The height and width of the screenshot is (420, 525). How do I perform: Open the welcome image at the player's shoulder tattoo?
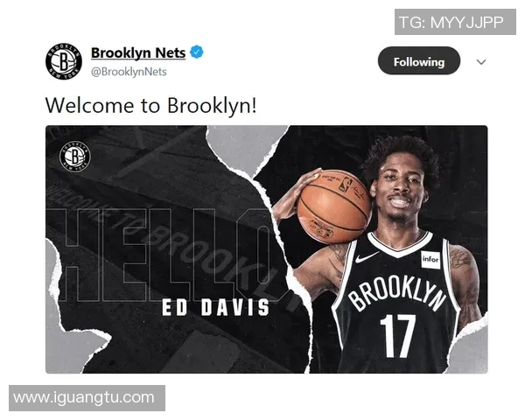462,258
